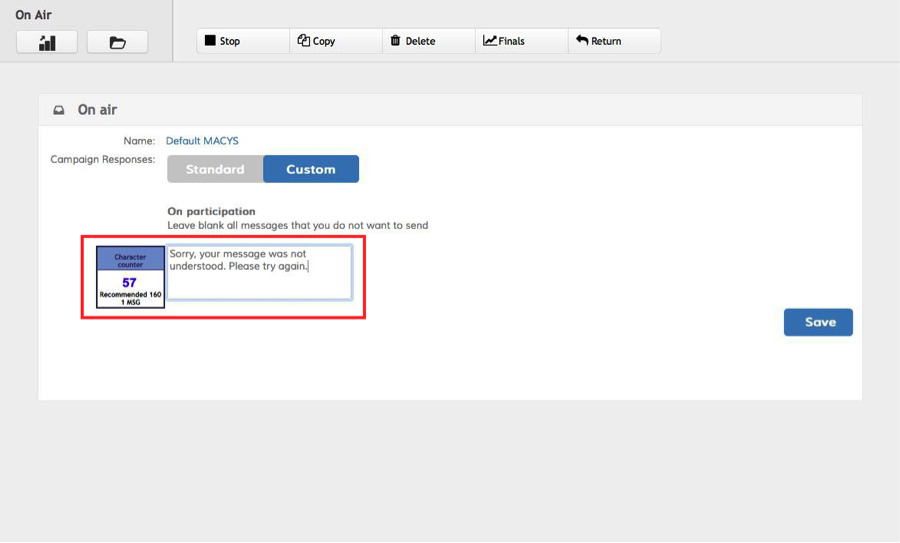The image size is (900, 543).
Task: Open the bar chart statistics icon
Action: 47,42
